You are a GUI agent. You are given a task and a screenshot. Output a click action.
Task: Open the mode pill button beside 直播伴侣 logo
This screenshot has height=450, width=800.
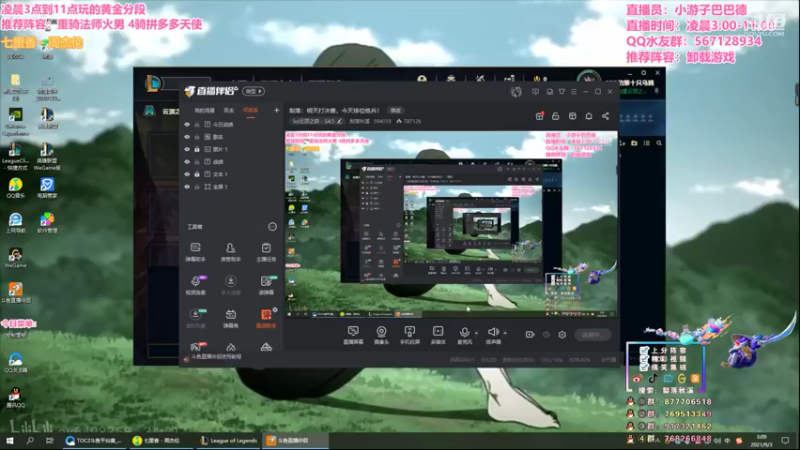[254, 91]
